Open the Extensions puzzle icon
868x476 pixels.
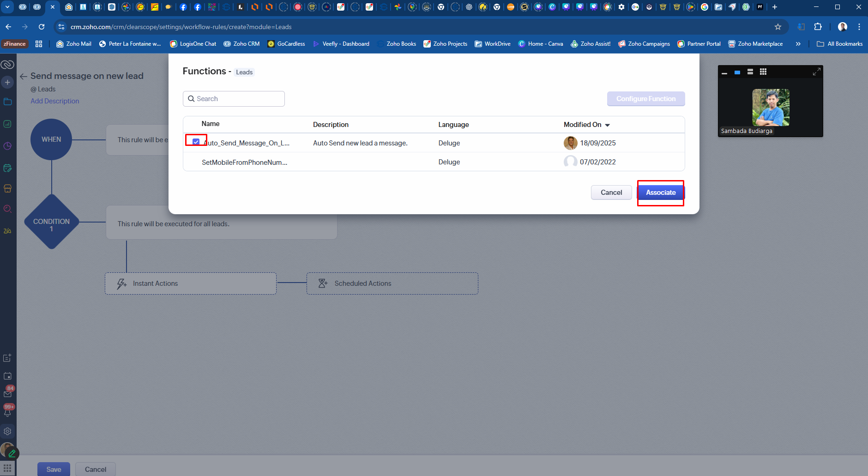coord(818,27)
